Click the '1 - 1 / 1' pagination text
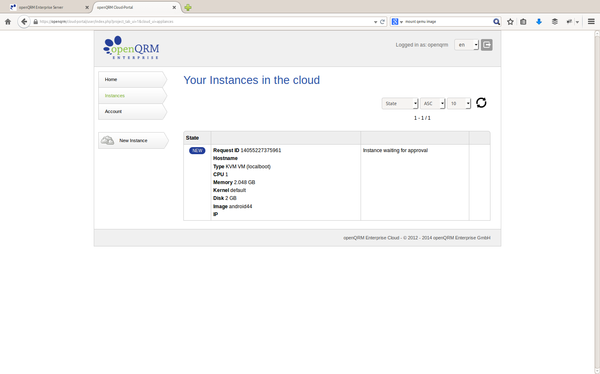600x374 pixels. click(x=422, y=118)
